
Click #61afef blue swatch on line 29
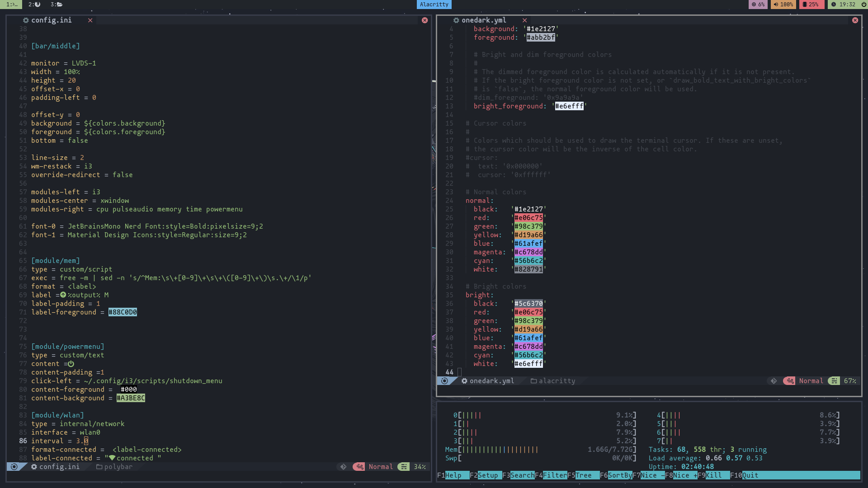[x=528, y=244]
